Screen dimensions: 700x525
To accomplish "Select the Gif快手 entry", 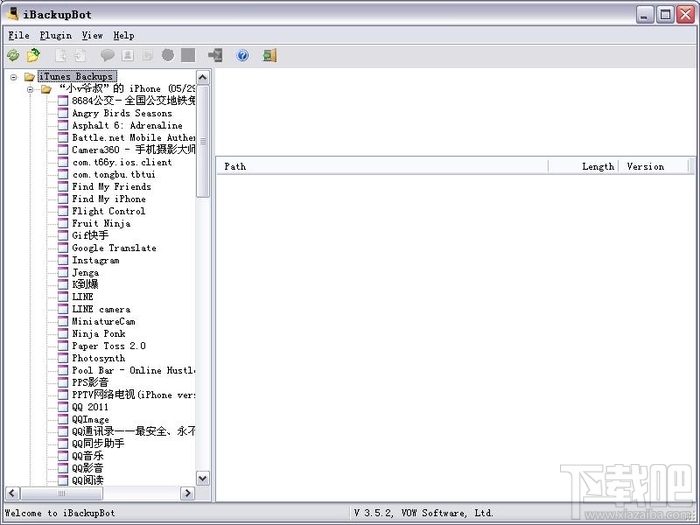I will [90, 236].
